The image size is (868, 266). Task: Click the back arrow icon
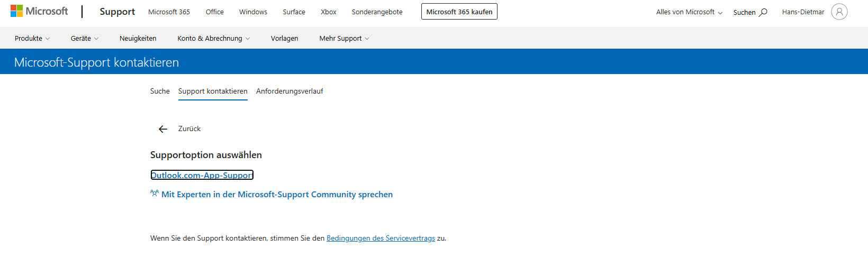point(163,129)
